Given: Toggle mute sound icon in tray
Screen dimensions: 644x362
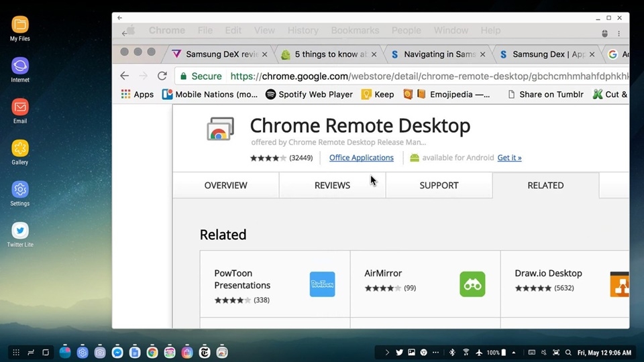Looking at the screenshot, I should point(544,352).
